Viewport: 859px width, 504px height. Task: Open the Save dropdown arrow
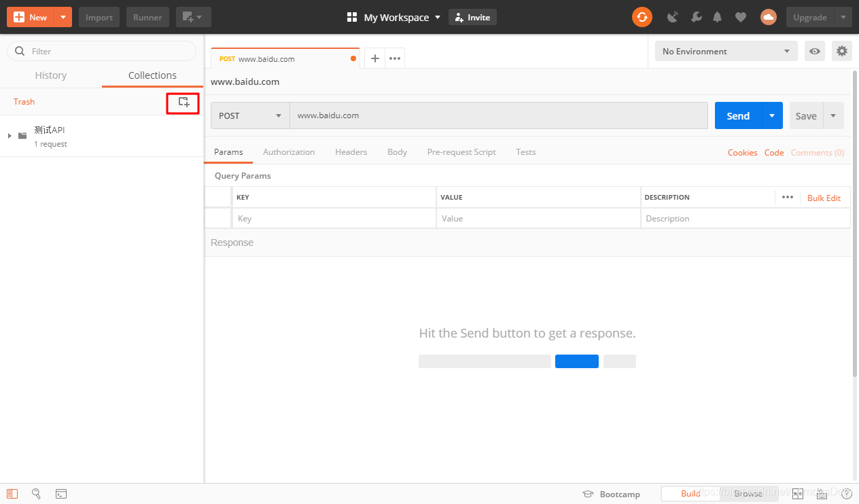[834, 115]
